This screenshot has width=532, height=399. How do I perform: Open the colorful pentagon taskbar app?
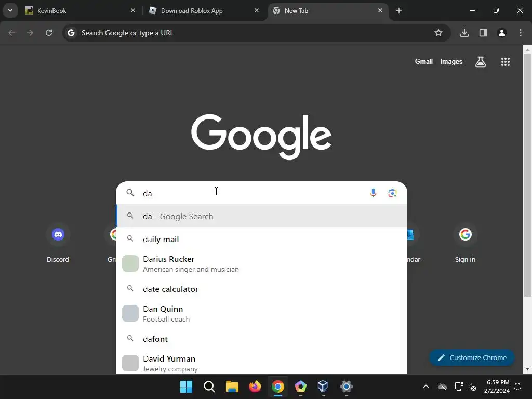pos(301,387)
